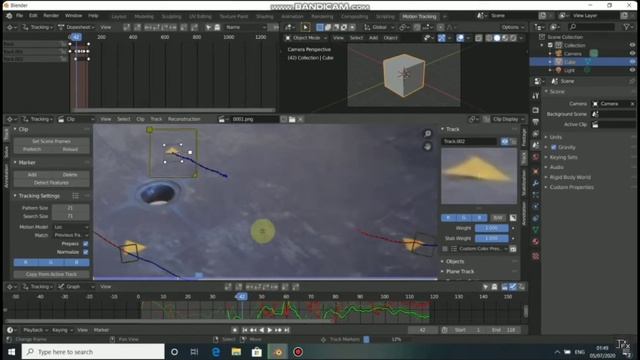Click the marker Add button
The height and width of the screenshot is (360, 640).
33,174
